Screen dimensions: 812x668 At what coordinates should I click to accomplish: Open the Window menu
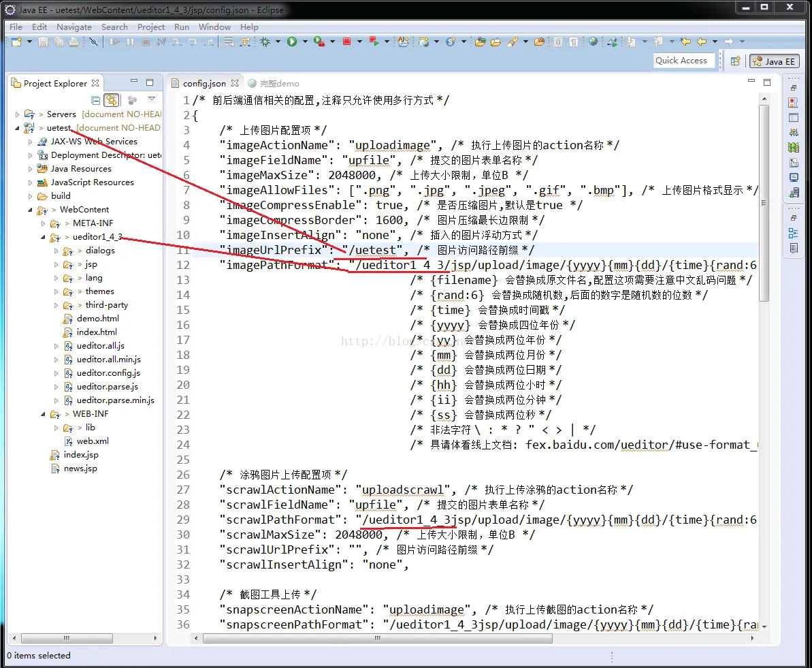214,27
